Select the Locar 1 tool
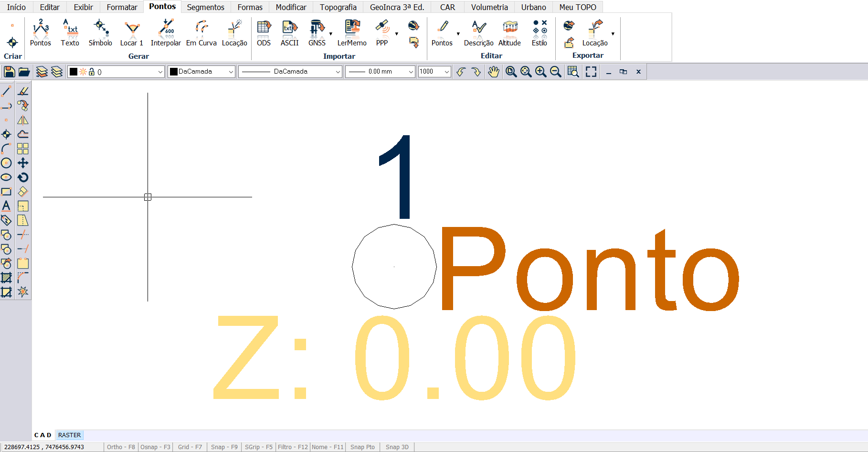Screen dimensions: 868x452 [x=132, y=33]
